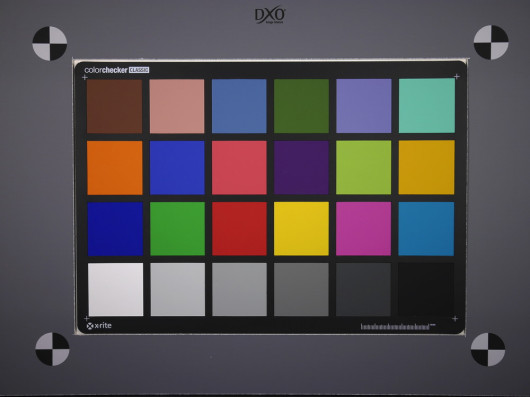This screenshot has width=530, height=397.
Task: Select the magenta color patch
Action: [363, 229]
